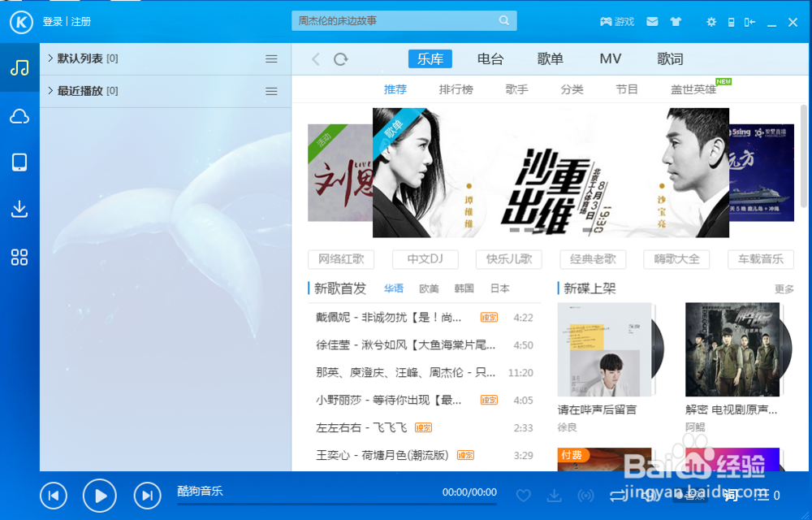Viewport: 812px width, 520px height.
Task: Switch to the 乐库 tab
Action: click(430, 59)
